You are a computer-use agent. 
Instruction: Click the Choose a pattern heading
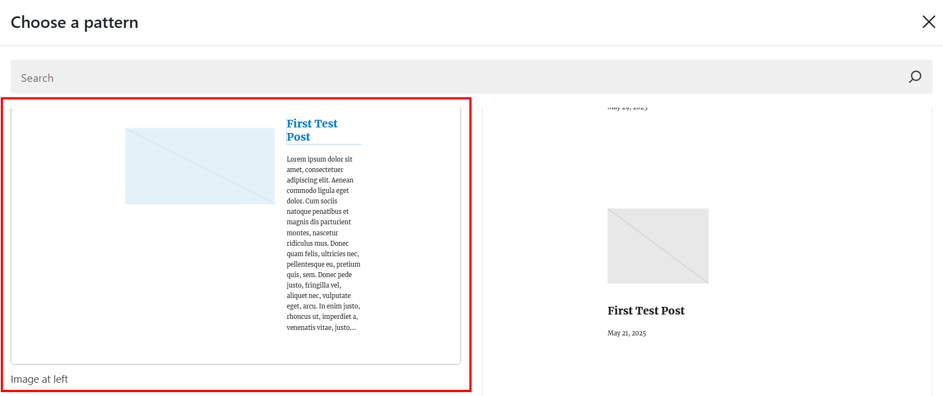pos(75,23)
